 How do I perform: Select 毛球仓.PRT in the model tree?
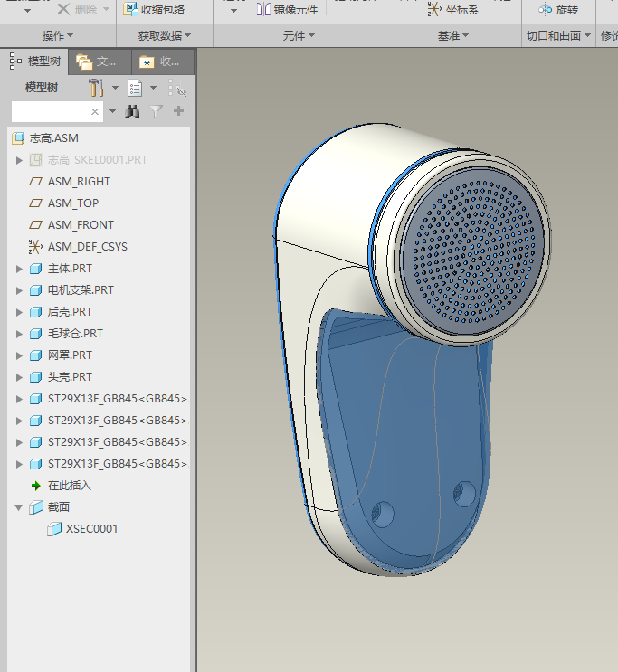click(x=74, y=334)
